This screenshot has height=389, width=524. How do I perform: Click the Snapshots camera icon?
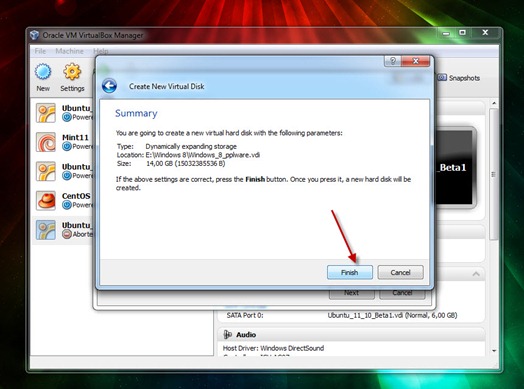coord(442,78)
